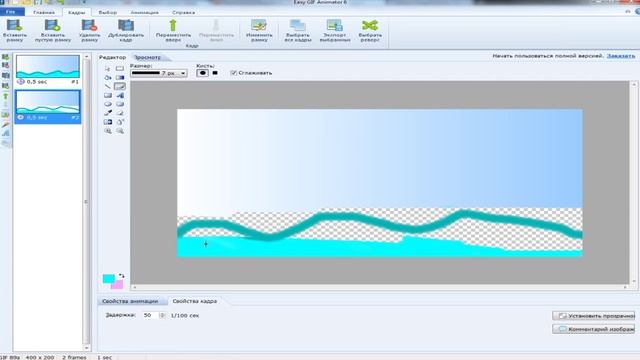Viewport: 640px width, 360px height.
Task: Switch to the Просмотр tab
Action: point(148,57)
